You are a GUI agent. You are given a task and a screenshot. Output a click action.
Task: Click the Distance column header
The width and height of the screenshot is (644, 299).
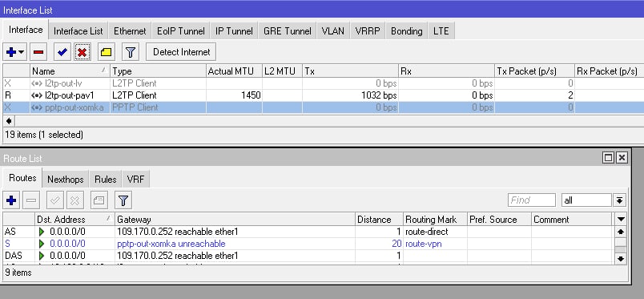(380, 219)
